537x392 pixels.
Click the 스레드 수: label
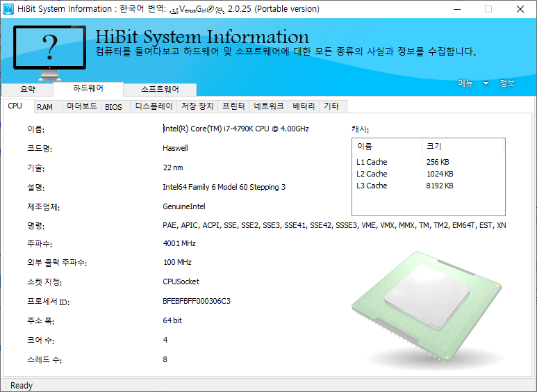coord(44,360)
